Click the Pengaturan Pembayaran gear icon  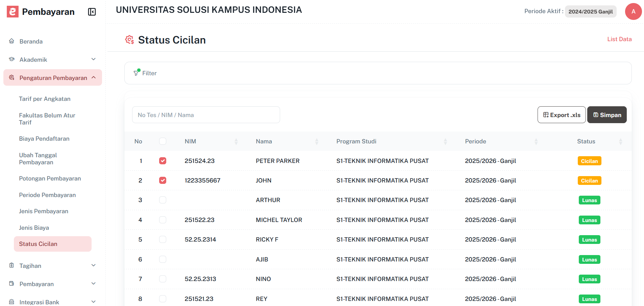pyautogui.click(x=11, y=77)
